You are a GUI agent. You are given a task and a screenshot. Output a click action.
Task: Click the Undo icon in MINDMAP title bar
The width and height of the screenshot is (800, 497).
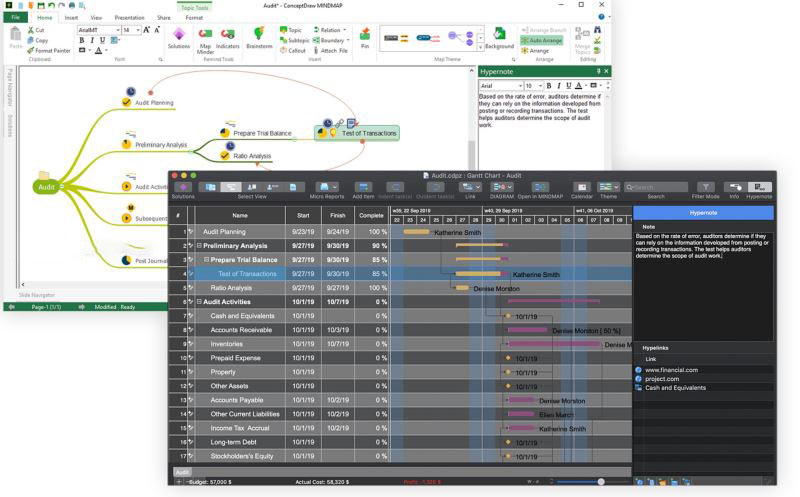pos(51,6)
